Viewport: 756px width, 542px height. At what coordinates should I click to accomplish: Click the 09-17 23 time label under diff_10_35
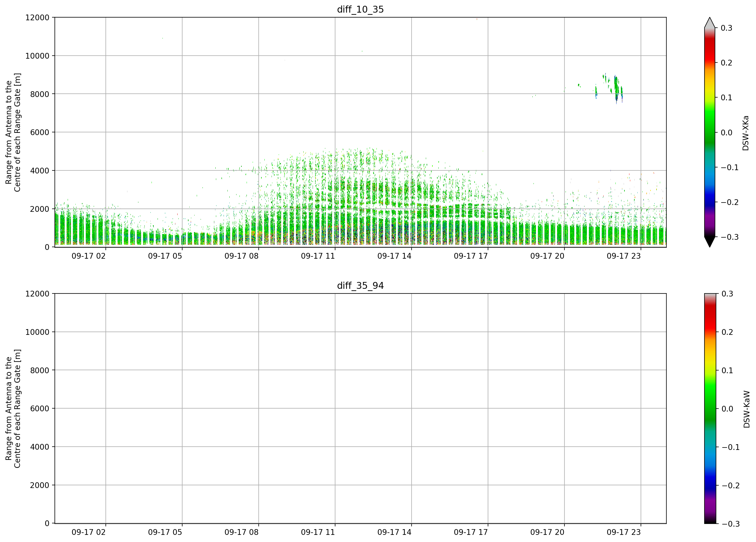(x=624, y=256)
